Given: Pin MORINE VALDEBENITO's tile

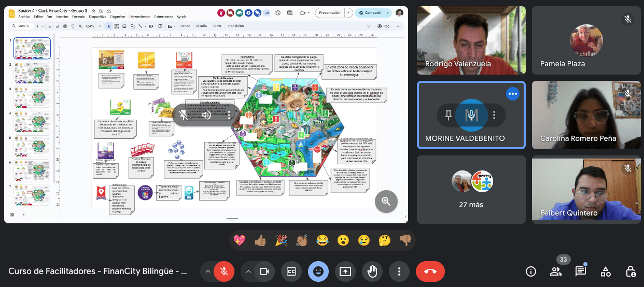Looking at the screenshot, I should point(449,115).
